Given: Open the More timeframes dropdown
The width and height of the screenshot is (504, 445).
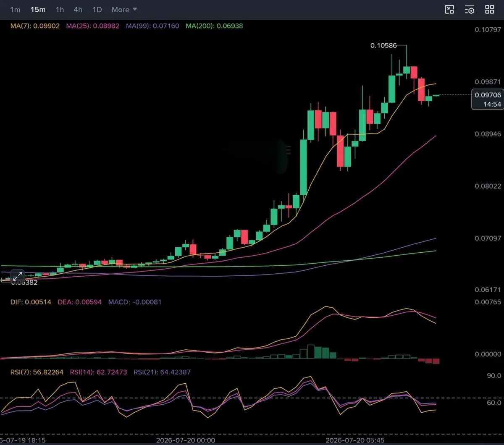Looking at the screenshot, I should click(x=124, y=9).
